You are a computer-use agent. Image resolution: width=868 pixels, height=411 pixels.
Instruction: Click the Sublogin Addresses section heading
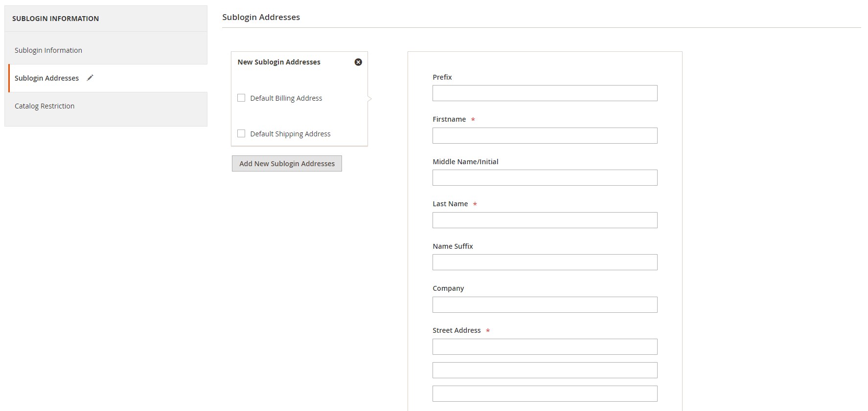tap(261, 17)
